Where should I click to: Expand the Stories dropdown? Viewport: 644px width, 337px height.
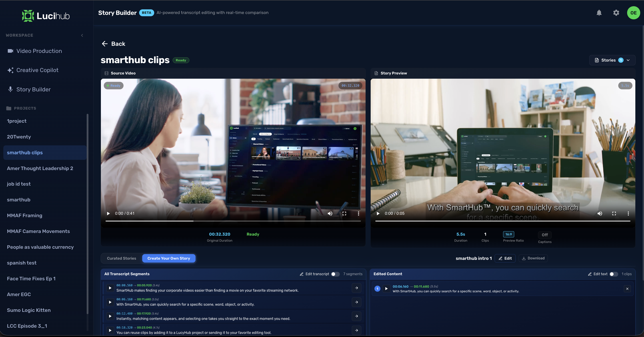tap(612, 60)
